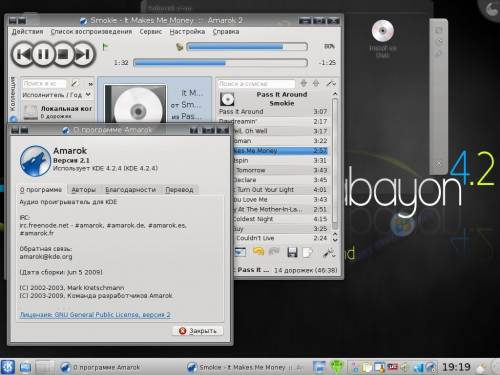This screenshot has width=500, height=375.
Task: Skip to the previous track
Action: click(x=23, y=54)
